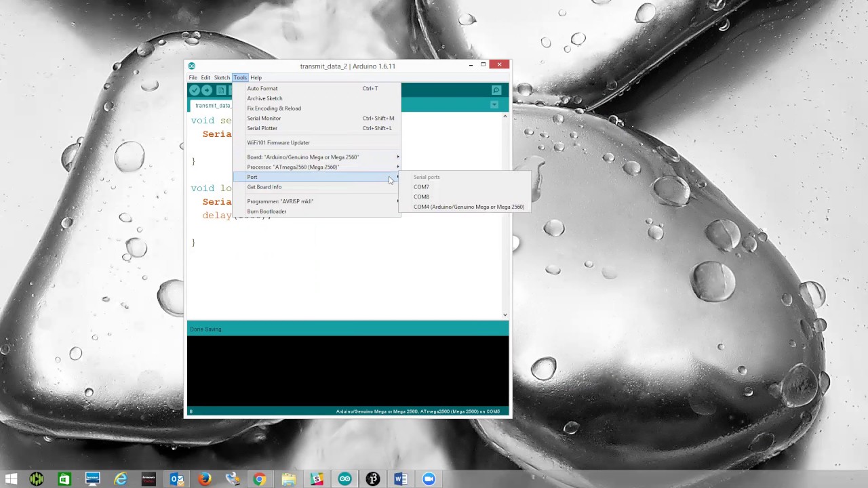The width and height of the screenshot is (868, 488).
Task: Open the Windows Start button
Action: (x=11, y=479)
